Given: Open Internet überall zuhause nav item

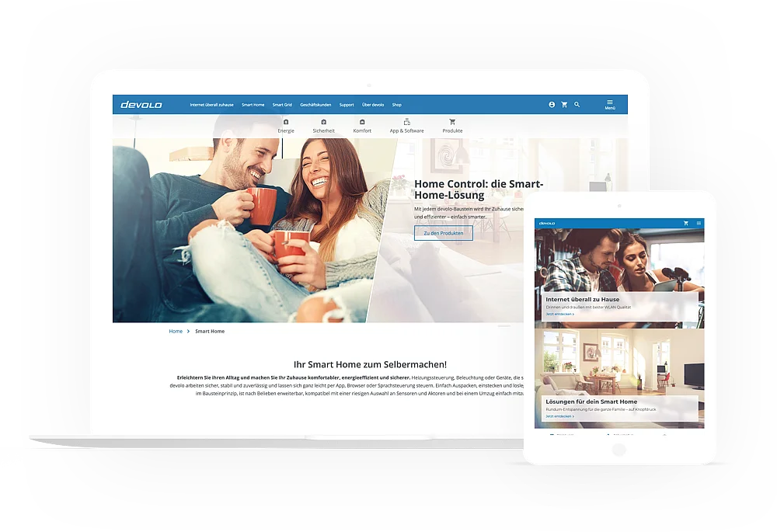Looking at the screenshot, I should pyautogui.click(x=211, y=105).
